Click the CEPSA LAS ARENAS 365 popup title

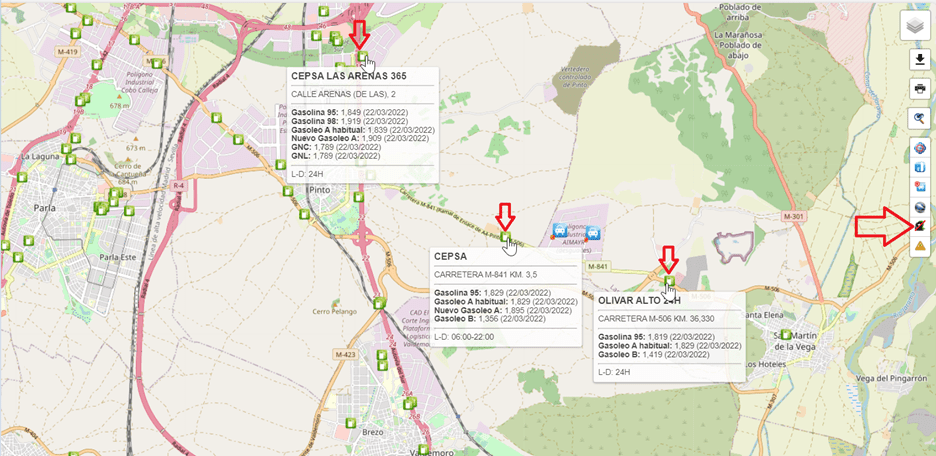tap(349, 76)
